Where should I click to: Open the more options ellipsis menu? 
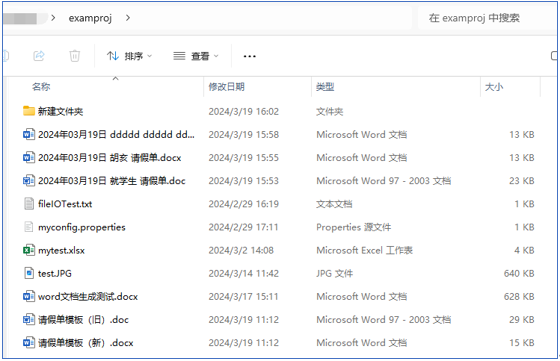pos(249,56)
